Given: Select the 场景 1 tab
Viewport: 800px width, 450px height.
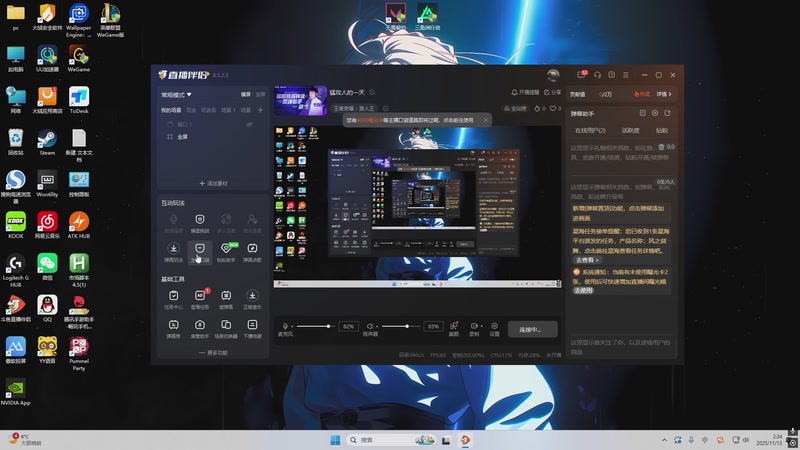Looking at the screenshot, I should pos(228,110).
